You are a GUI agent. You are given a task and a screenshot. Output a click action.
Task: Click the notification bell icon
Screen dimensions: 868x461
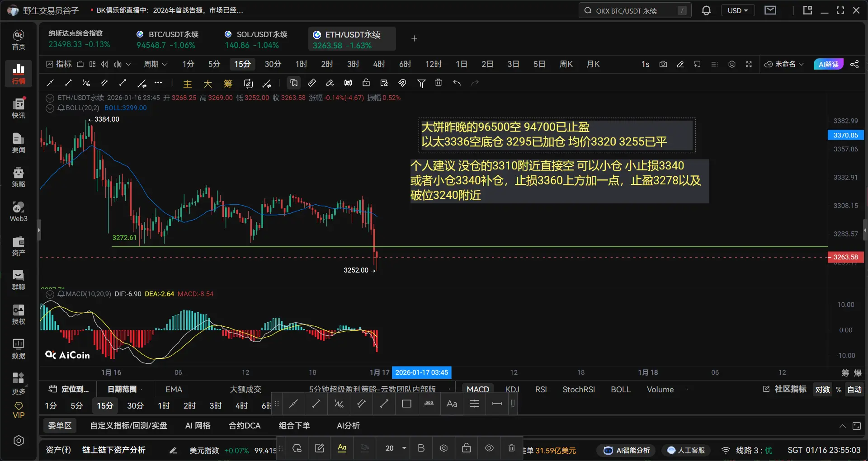click(x=706, y=10)
